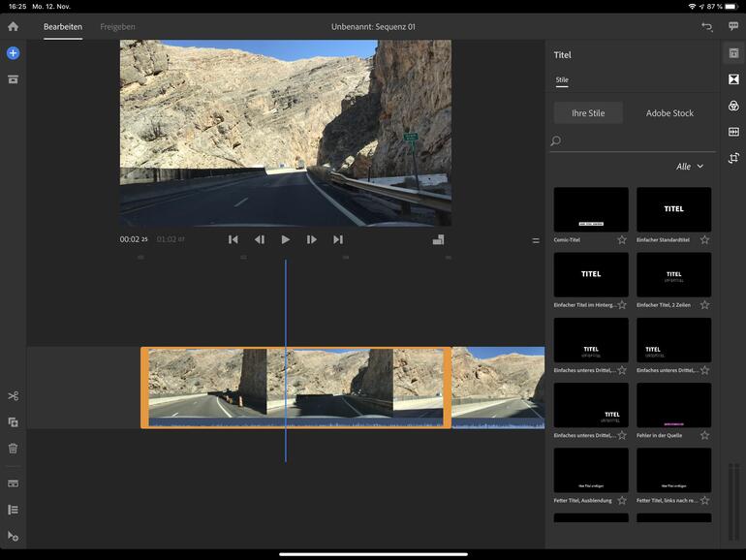The width and height of the screenshot is (746, 560).
Task: Expand the timeline options next to the preview
Action: click(536, 240)
